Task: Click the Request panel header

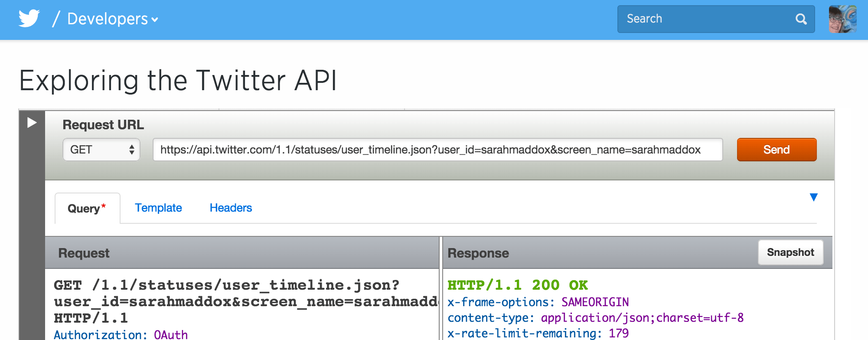Action: [242, 253]
